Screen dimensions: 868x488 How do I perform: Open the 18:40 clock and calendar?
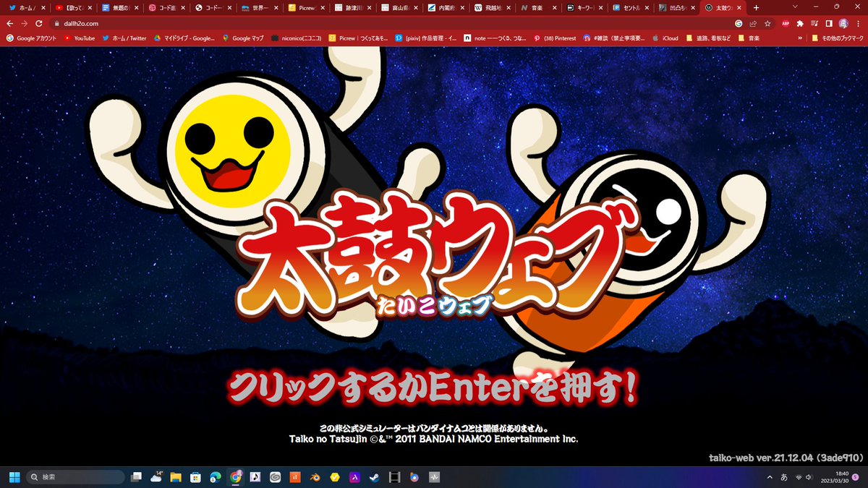coord(834,477)
